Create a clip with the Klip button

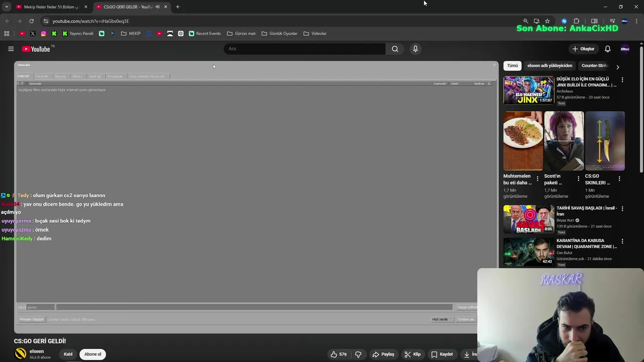(x=412, y=354)
